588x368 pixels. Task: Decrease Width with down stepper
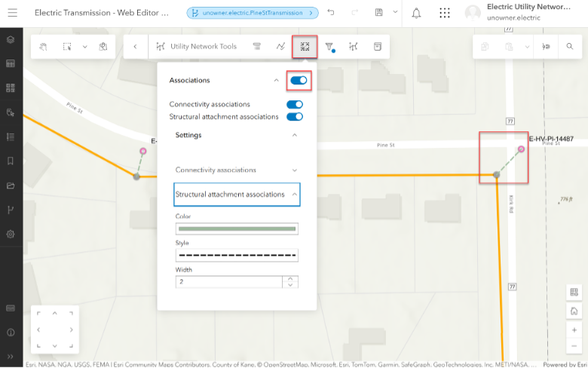(290, 285)
